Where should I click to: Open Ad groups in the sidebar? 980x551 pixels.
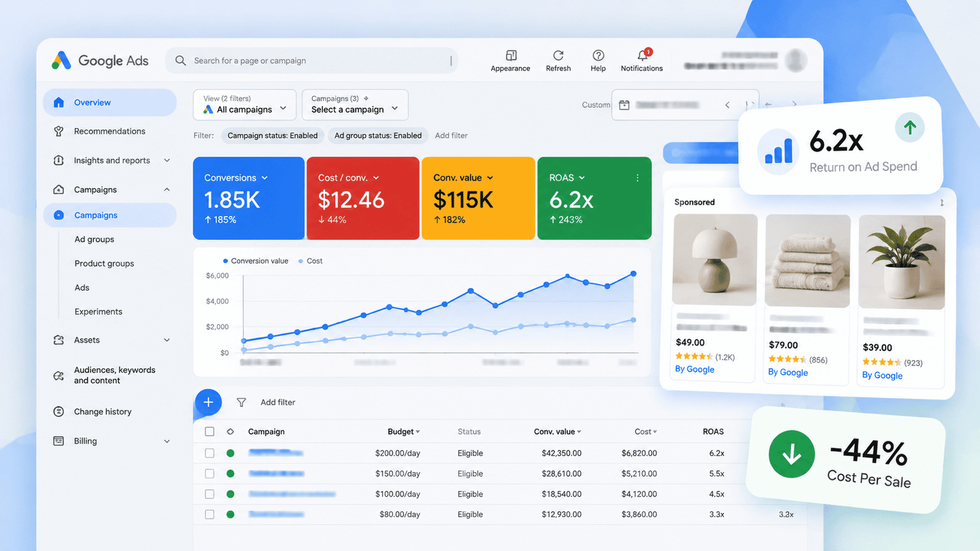94,239
